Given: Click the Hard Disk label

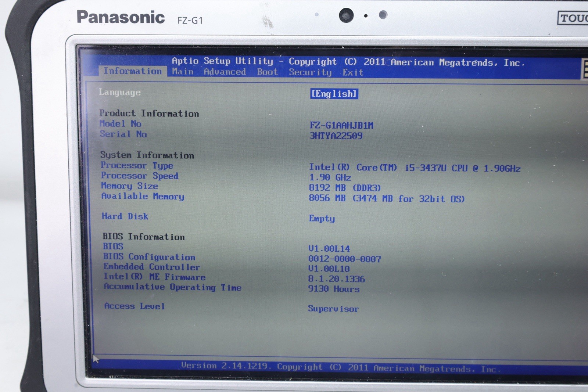Looking at the screenshot, I should point(125,216).
